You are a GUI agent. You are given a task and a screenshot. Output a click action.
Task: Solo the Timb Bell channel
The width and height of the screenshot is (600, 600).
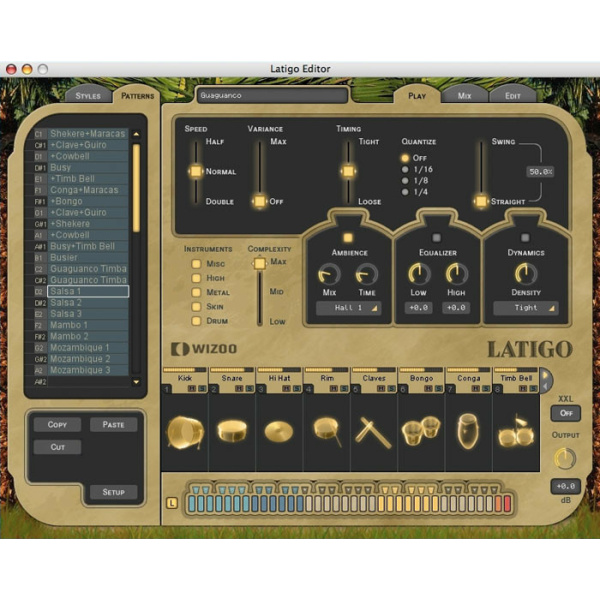[533, 388]
